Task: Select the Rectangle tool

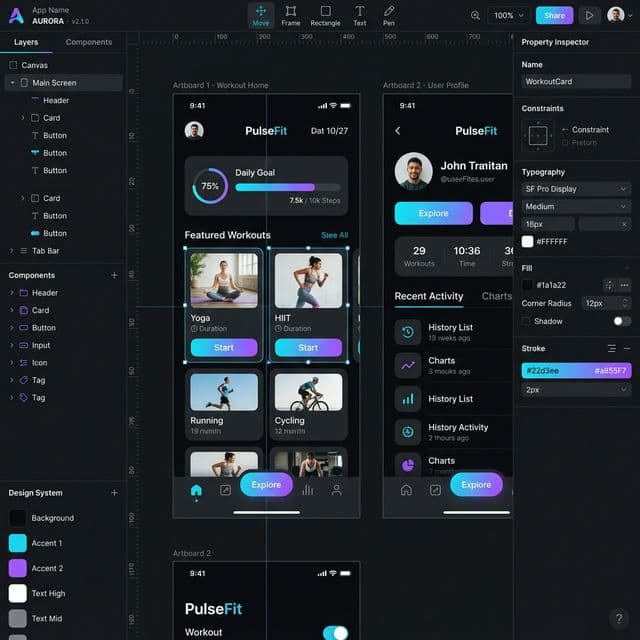Action: click(x=325, y=16)
